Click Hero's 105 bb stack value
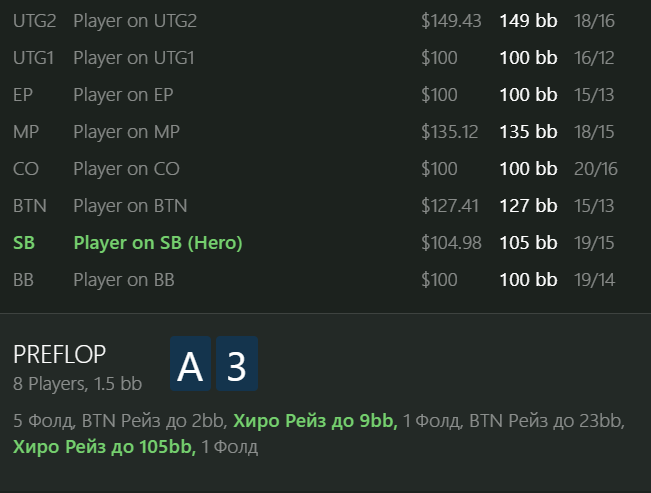The height and width of the screenshot is (493, 651). click(528, 243)
